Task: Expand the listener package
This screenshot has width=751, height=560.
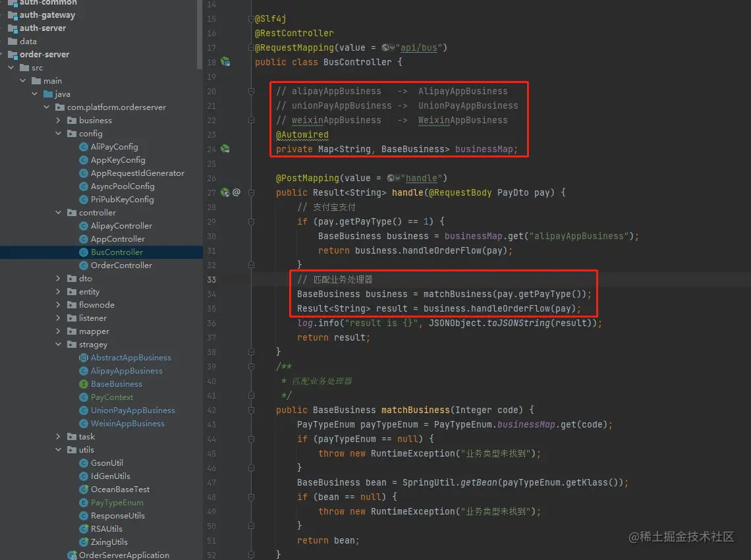Action: coord(59,318)
